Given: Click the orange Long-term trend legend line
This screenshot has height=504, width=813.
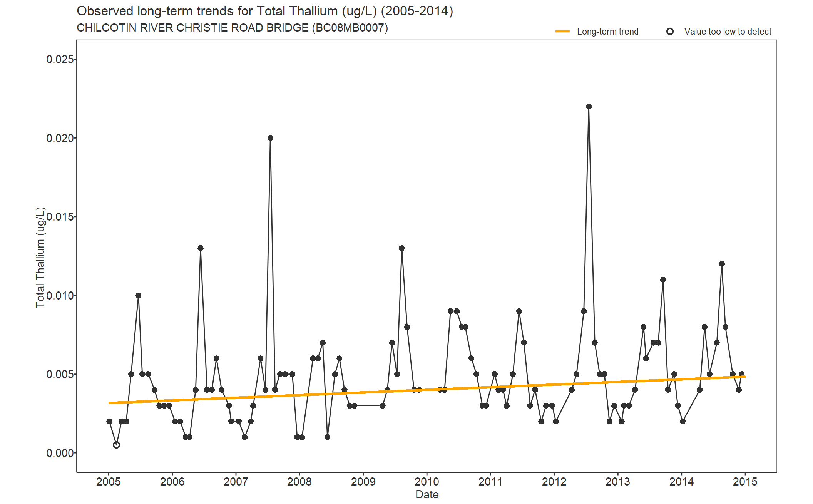Looking at the screenshot, I should [562, 32].
